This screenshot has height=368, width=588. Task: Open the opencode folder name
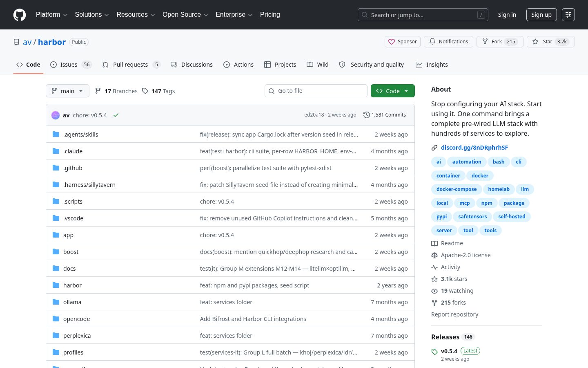click(76, 319)
